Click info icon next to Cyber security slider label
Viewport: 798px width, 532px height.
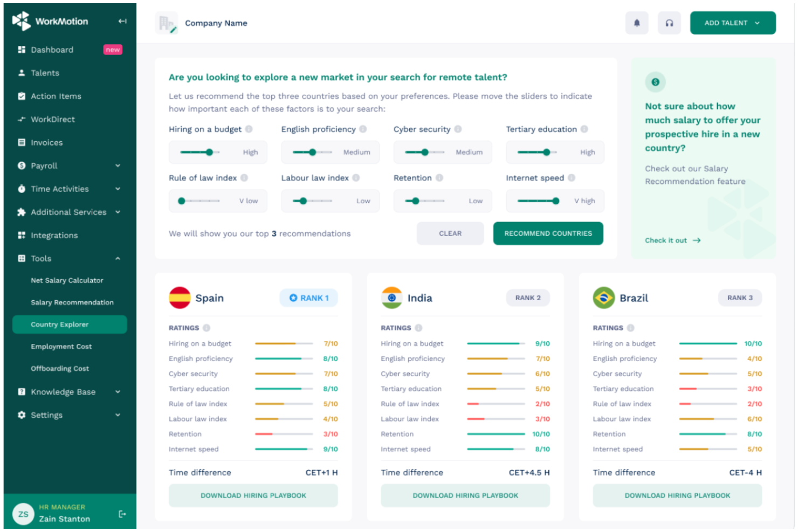[x=458, y=129]
